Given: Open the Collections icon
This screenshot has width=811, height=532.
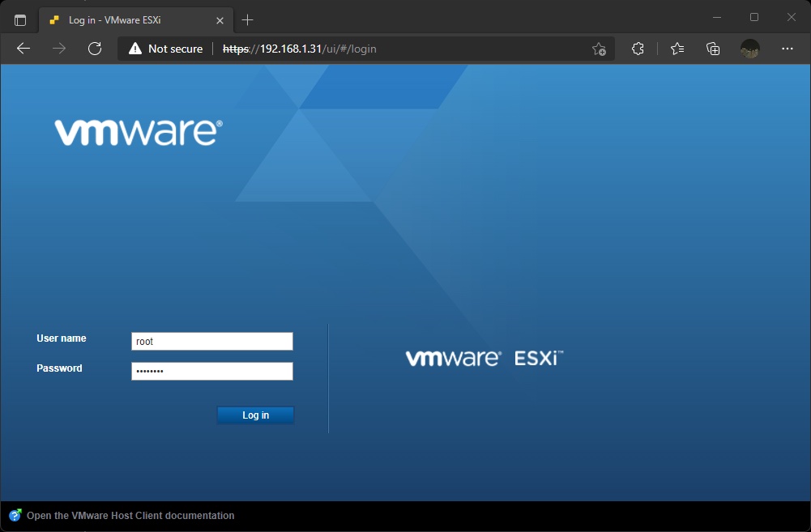Looking at the screenshot, I should tap(713, 49).
